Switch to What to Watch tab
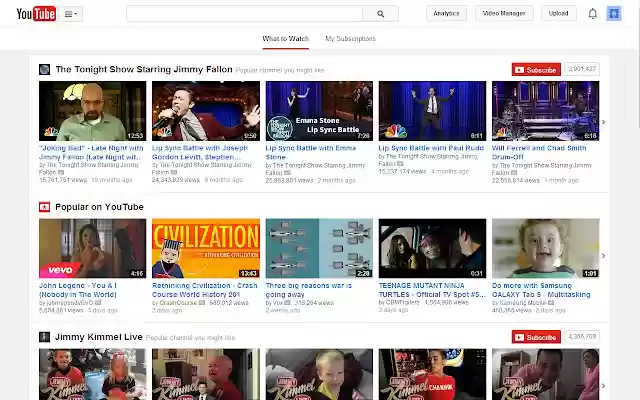This screenshot has height=400, width=640. pos(285,39)
